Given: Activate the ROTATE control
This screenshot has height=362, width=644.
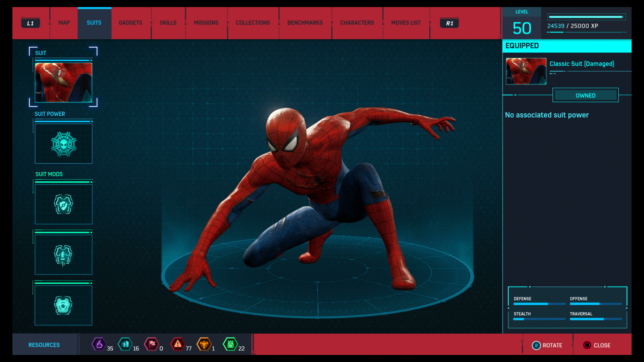Looking at the screenshot, I should [547, 345].
